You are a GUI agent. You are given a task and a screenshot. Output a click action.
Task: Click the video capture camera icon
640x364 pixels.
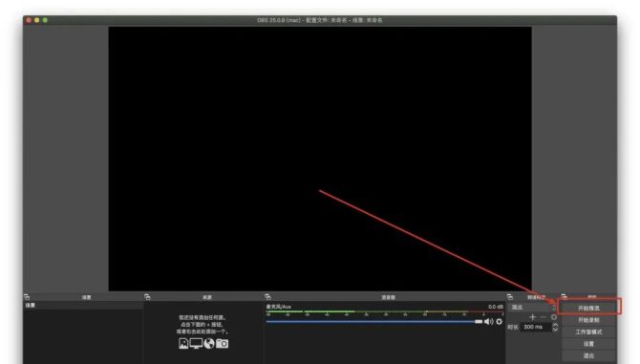pos(222,344)
